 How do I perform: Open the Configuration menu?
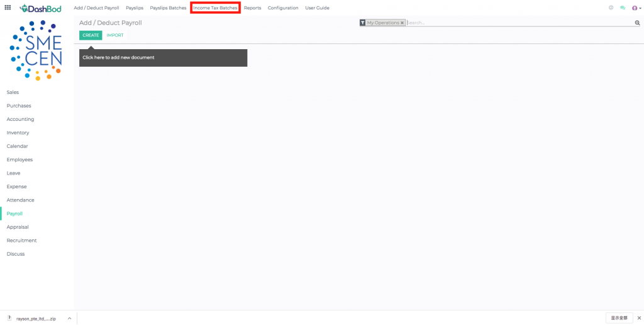(283, 8)
